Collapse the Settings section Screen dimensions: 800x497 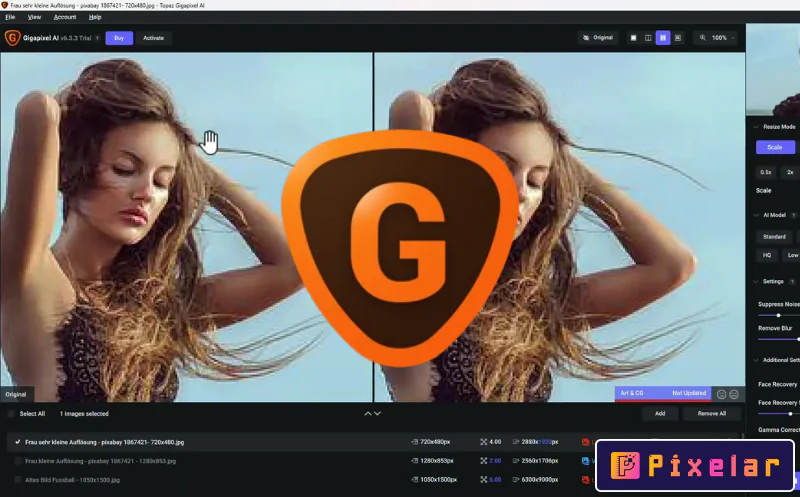[756, 281]
